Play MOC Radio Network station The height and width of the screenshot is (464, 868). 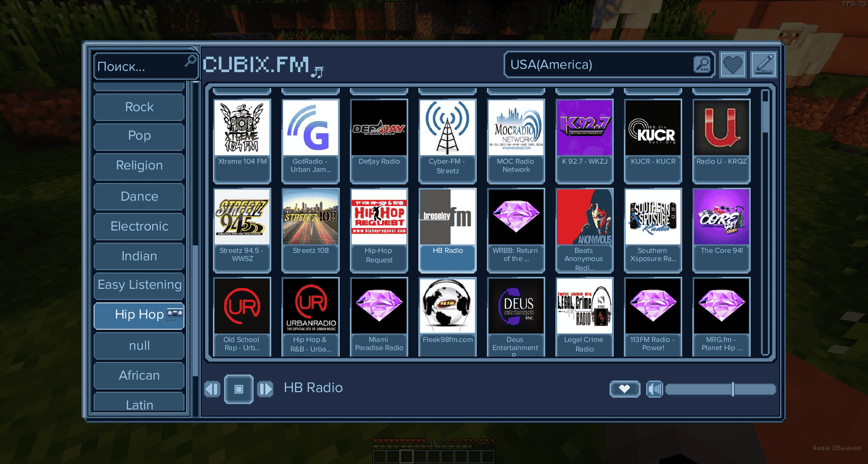pyautogui.click(x=516, y=141)
